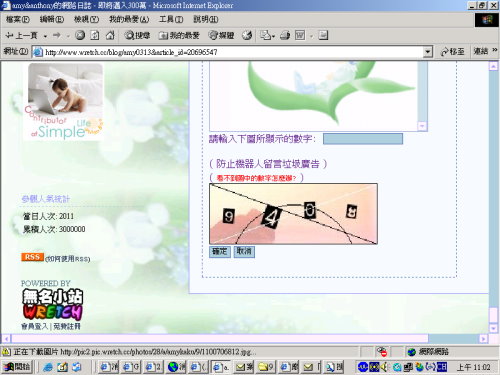Go to the Home page icon
Image resolution: width=500 pixels, height=375 pixels.
point(110,35)
